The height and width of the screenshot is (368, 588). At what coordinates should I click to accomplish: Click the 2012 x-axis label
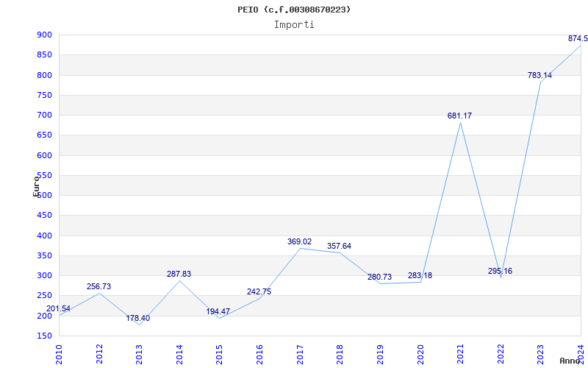pyautogui.click(x=99, y=355)
